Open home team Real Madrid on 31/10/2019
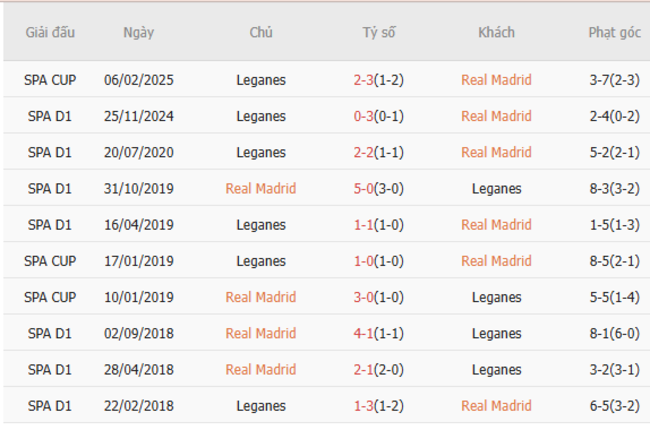Viewport: 650px width, 430px height. (261, 188)
